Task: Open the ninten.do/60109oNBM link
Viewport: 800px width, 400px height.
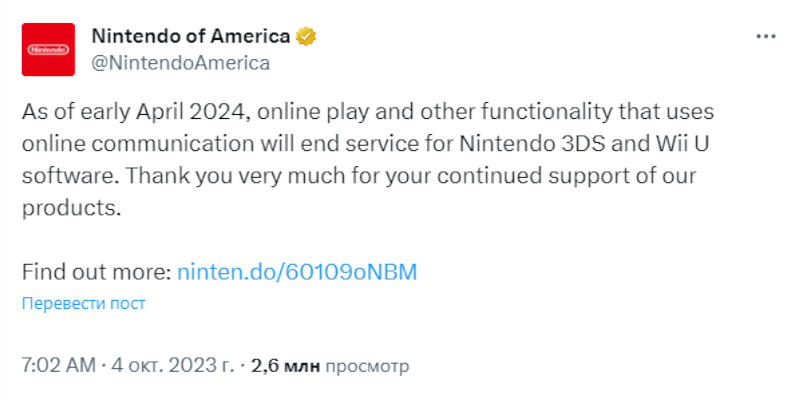Action: tap(296, 271)
